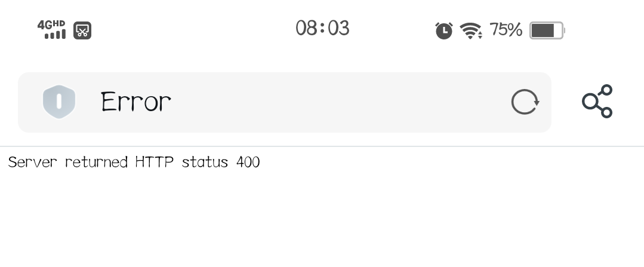Tap the shield security icon
Screen dimensions: 644x267
click(x=58, y=102)
